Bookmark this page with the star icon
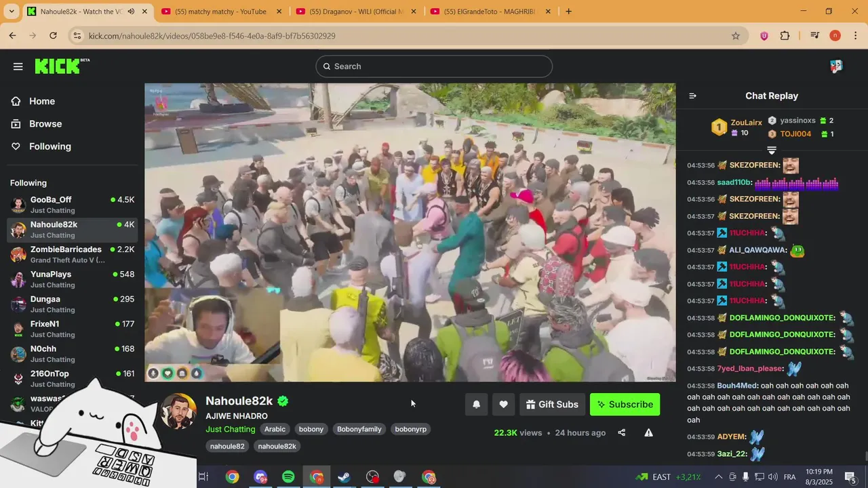This screenshot has height=488, width=868. click(736, 36)
